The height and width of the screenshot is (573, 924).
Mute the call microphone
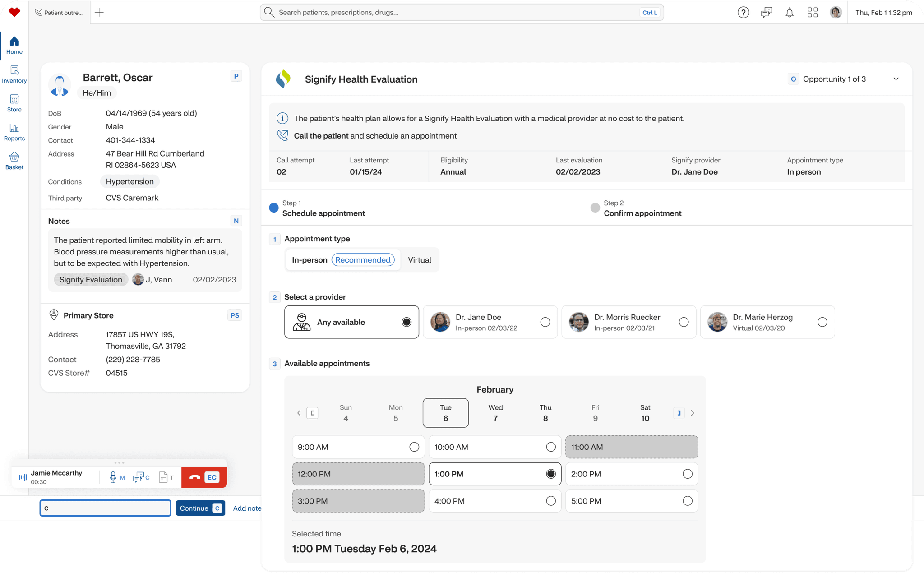113,477
